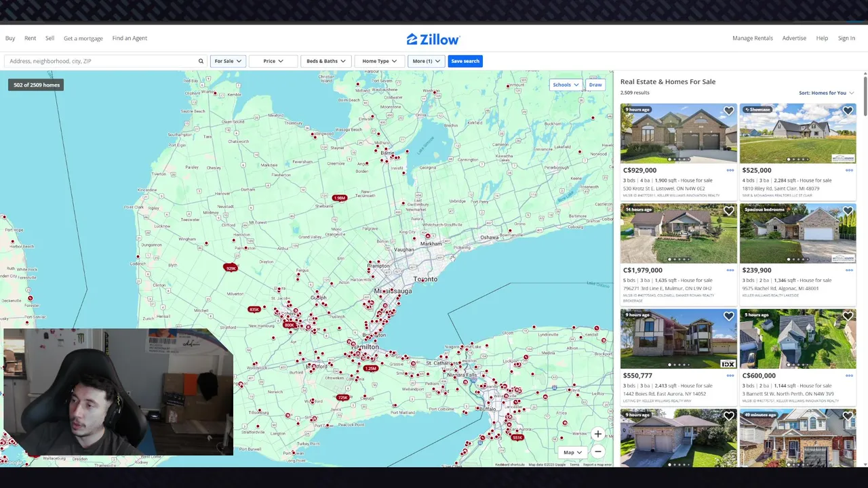The image size is (868, 488).
Task: Favorite the $525,000 Saint Clair home
Action: point(848,111)
